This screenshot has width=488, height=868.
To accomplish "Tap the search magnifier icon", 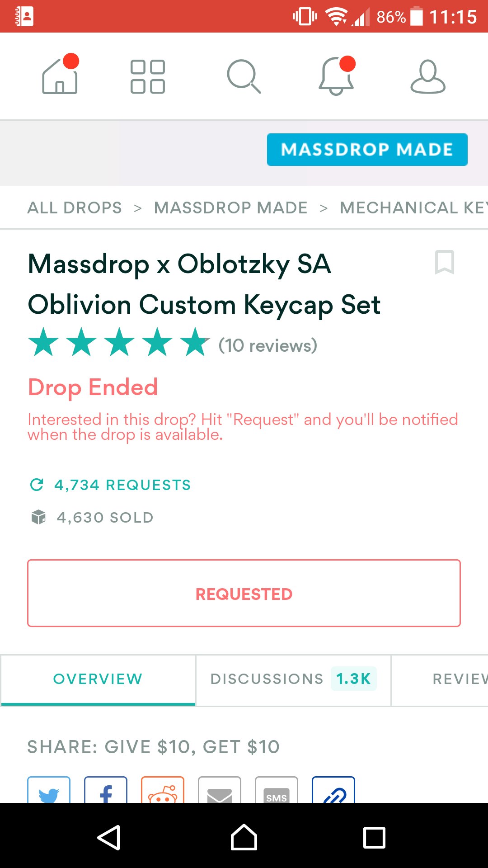I will pos(244,76).
